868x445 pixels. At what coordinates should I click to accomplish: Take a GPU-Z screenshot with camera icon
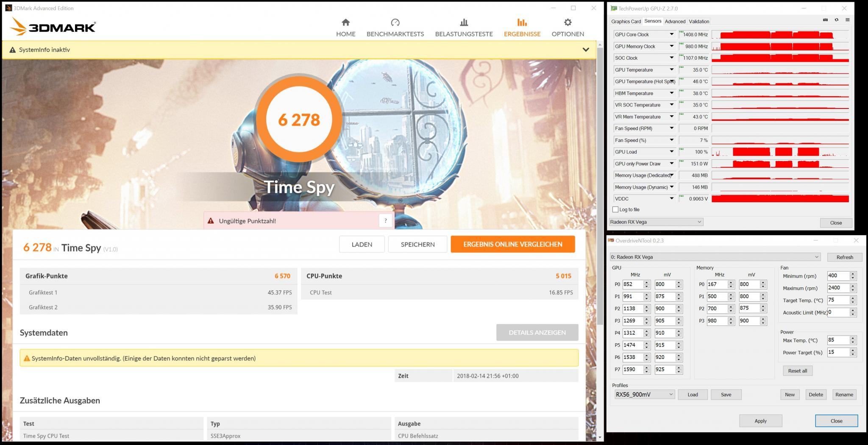(x=825, y=20)
